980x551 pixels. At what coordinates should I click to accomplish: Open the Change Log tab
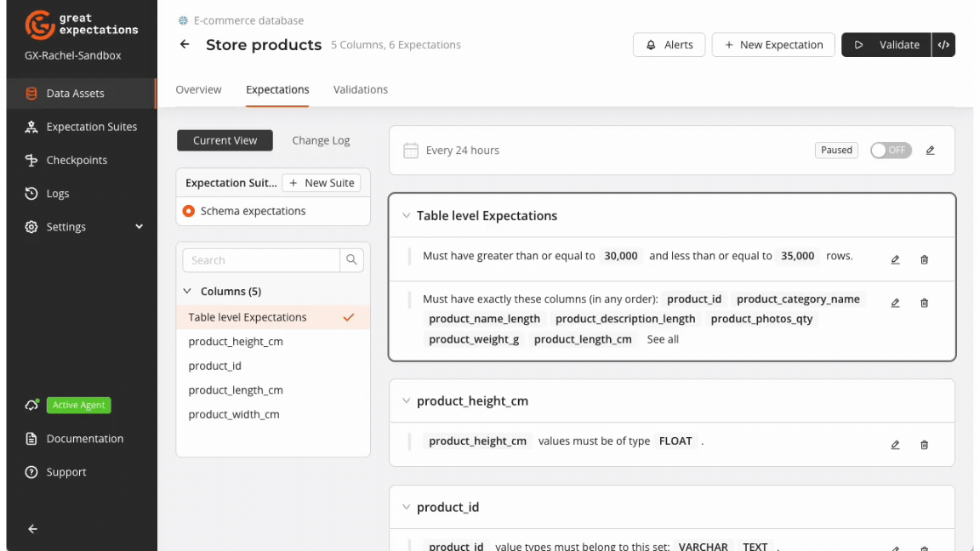(x=321, y=140)
